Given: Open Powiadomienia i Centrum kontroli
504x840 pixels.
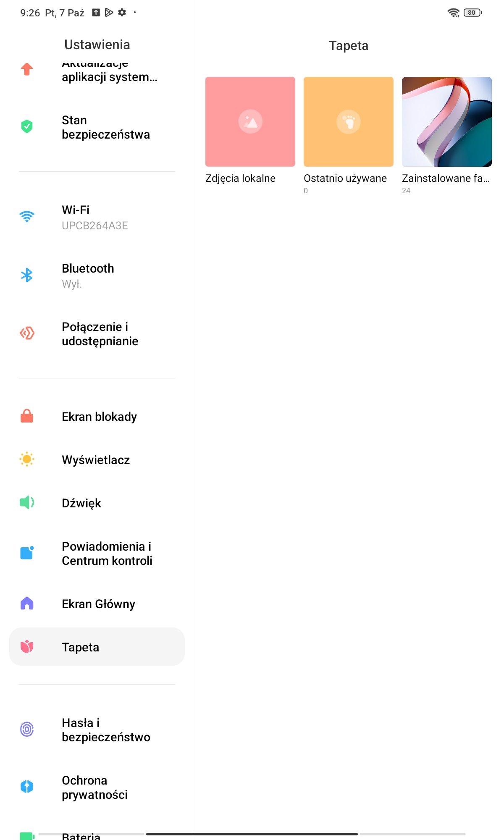Looking at the screenshot, I should 97,554.
